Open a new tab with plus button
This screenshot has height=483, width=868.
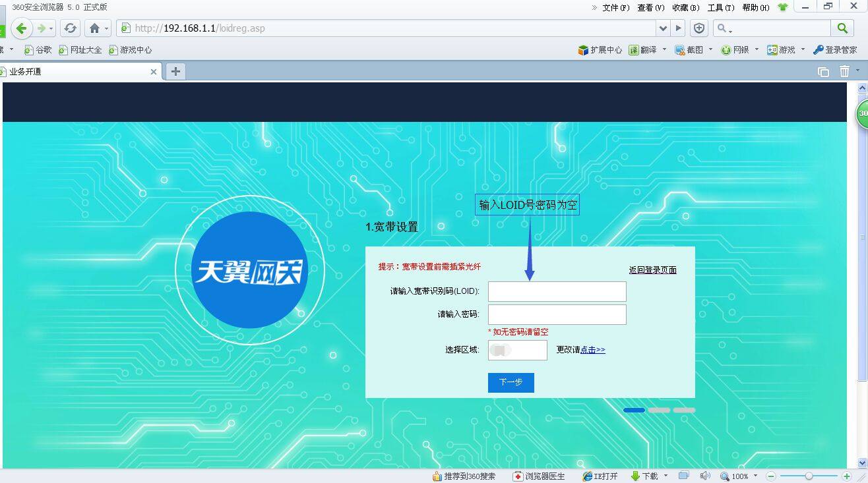point(175,72)
